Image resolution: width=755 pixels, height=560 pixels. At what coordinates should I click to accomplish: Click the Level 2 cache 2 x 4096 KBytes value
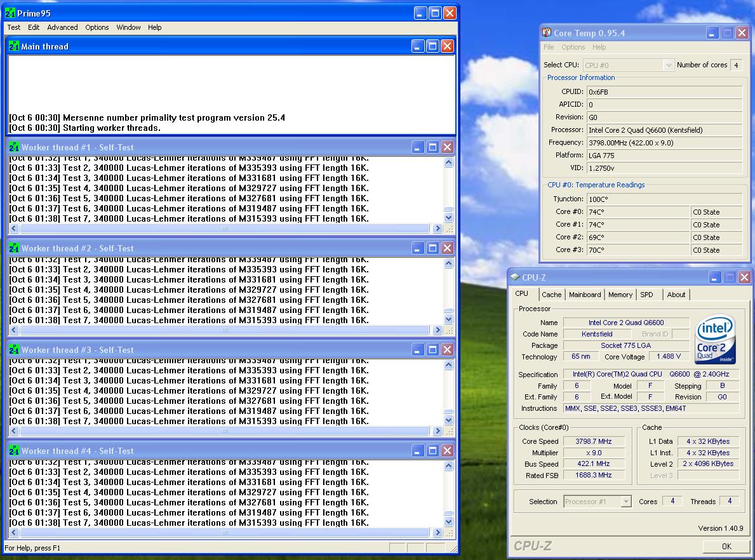(708, 463)
